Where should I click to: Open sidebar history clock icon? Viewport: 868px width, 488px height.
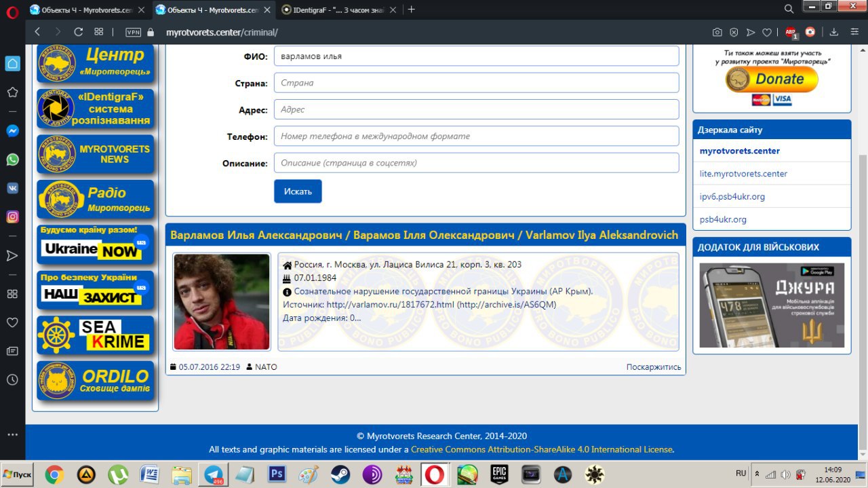click(12, 379)
